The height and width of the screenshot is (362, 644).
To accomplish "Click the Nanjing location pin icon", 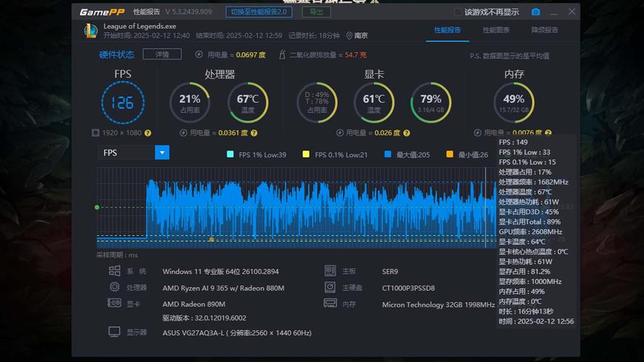I will [x=349, y=35].
